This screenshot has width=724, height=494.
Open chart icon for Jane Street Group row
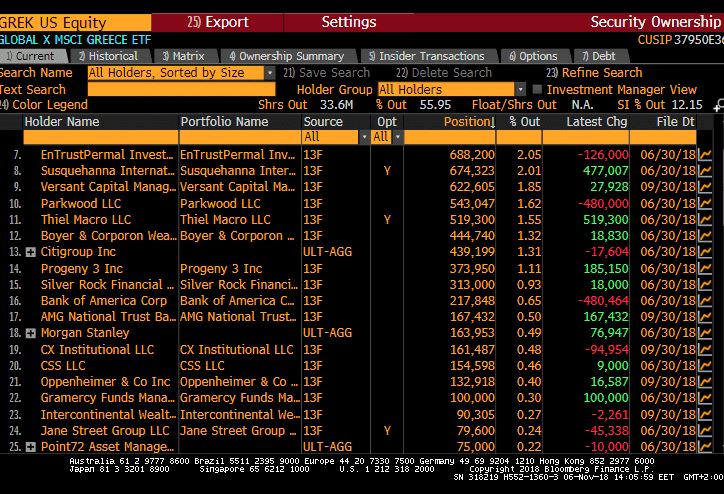(705, 431)
